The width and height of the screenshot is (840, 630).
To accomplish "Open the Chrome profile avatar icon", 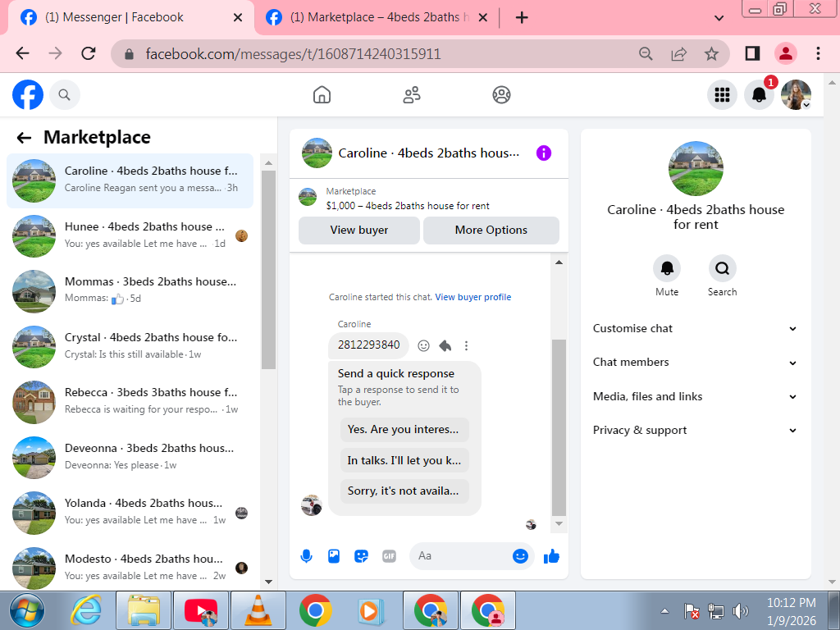I will coord(786,53).
